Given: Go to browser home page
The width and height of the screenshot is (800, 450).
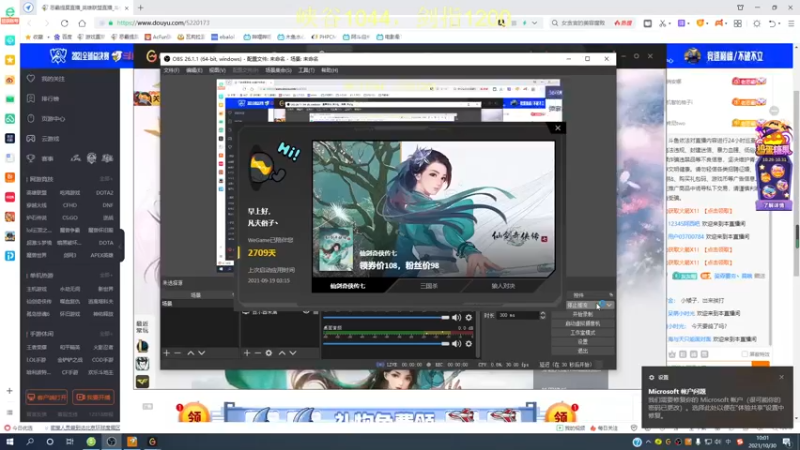Looking at the screenshot, I should [82, 23].
